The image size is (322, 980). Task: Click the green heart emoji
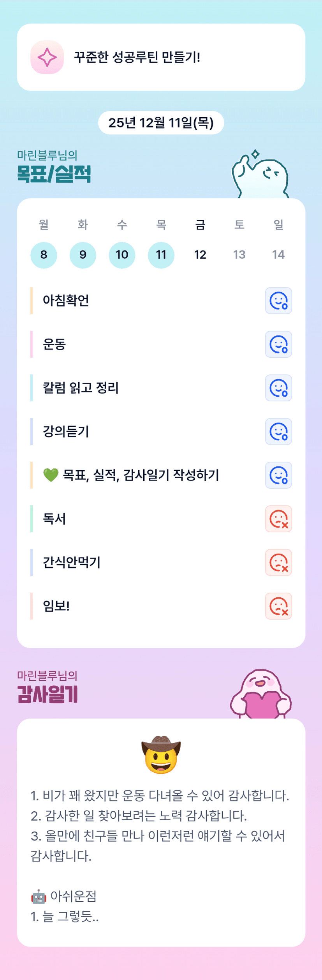pyautogui.click(x=51, y=475)
